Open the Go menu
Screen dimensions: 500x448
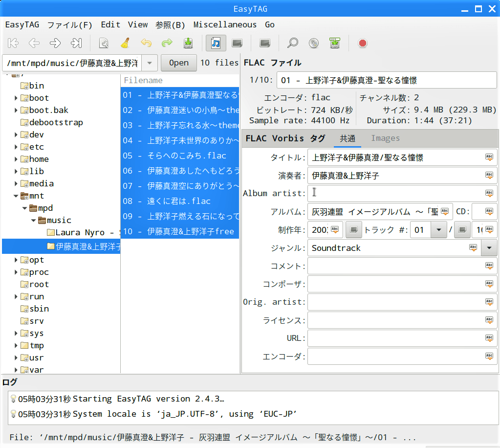coord(270,24)
